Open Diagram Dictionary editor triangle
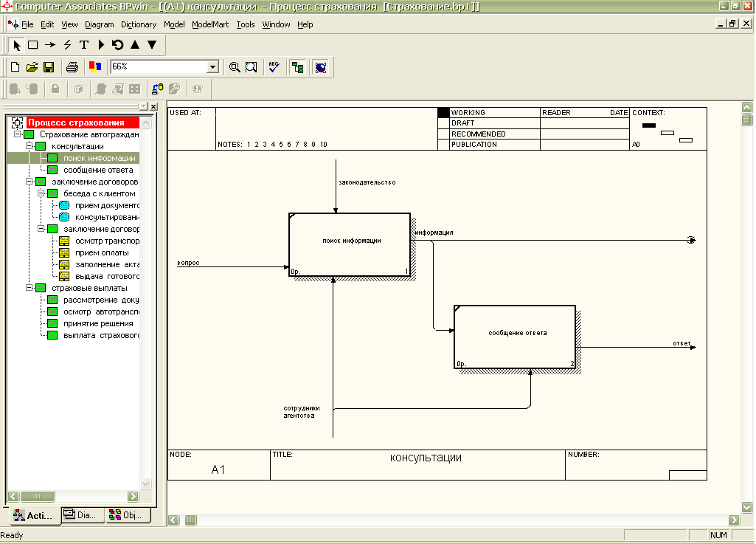This screenshot has height=544, width=756. pos(101,45)
